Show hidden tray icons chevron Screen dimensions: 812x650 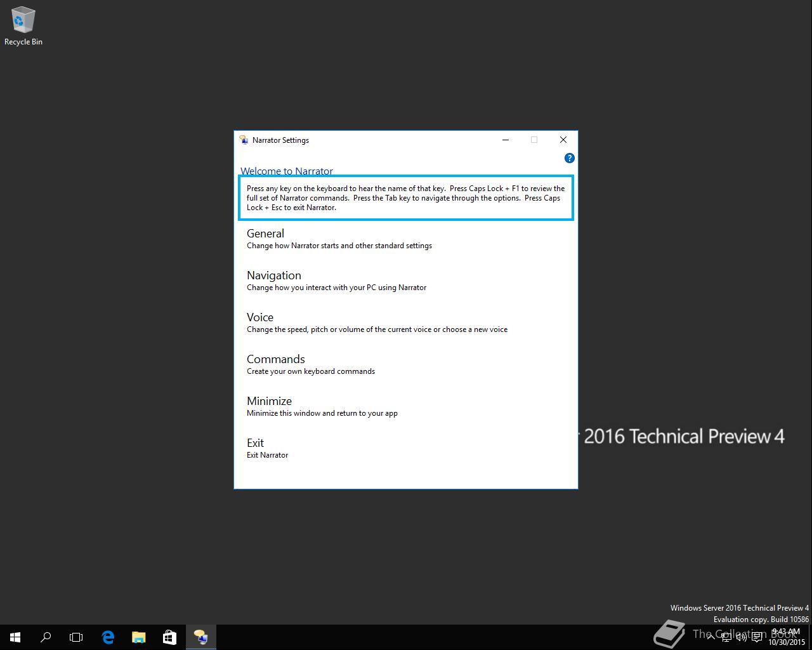coord(711,637)
